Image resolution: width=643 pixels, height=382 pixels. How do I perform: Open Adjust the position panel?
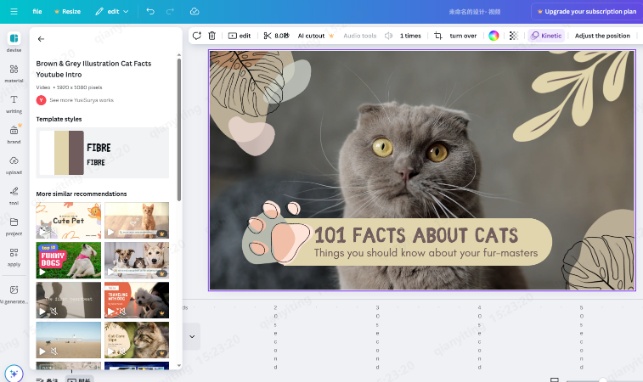coord(602,36)
